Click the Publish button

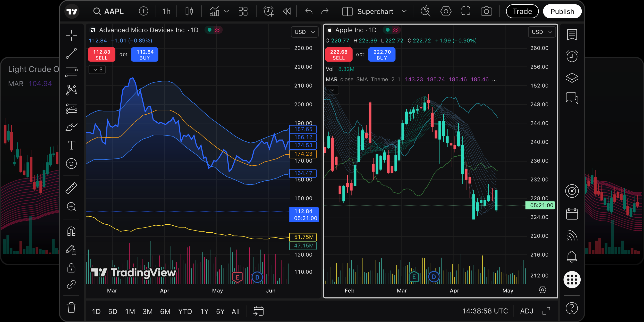click(x=562, y=11)
